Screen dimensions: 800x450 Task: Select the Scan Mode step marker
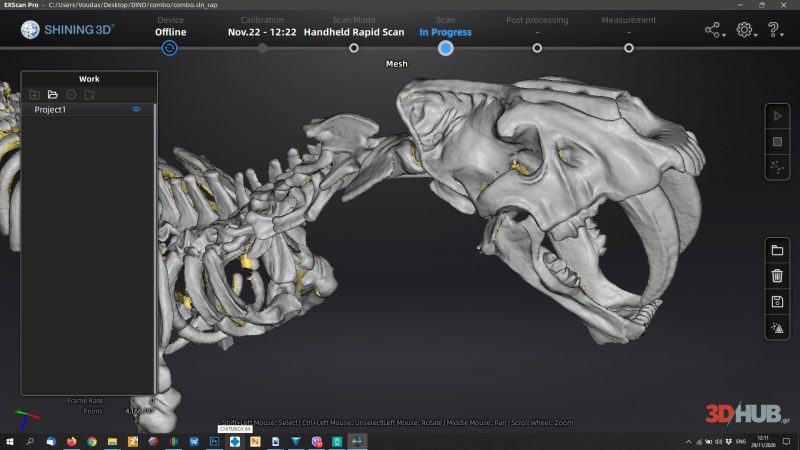354,48
